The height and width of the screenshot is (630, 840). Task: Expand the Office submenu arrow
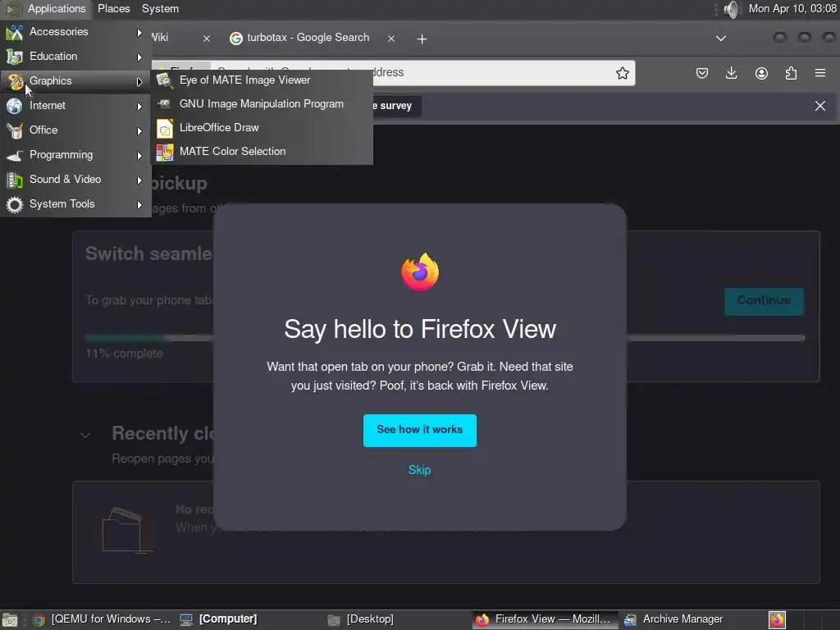139,130
